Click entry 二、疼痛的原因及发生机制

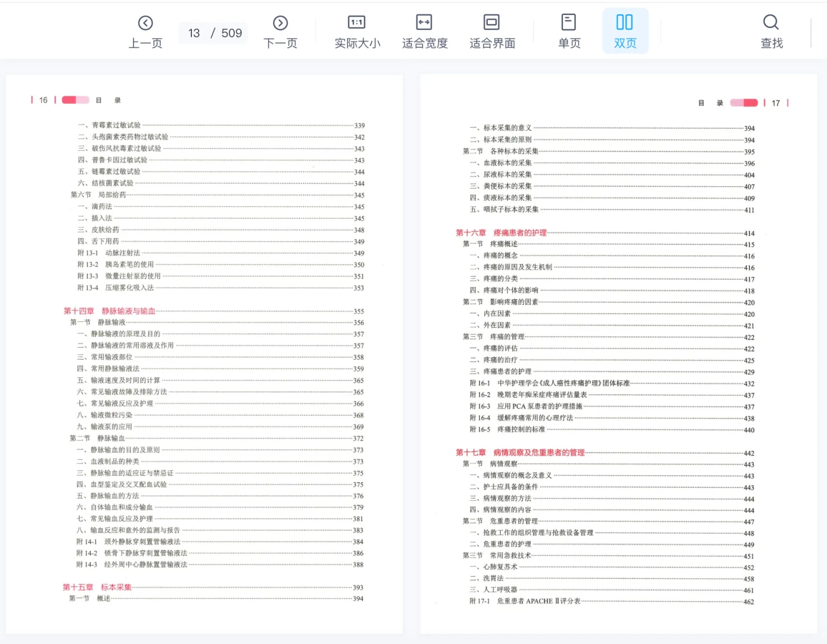click(x=511, y=267)
